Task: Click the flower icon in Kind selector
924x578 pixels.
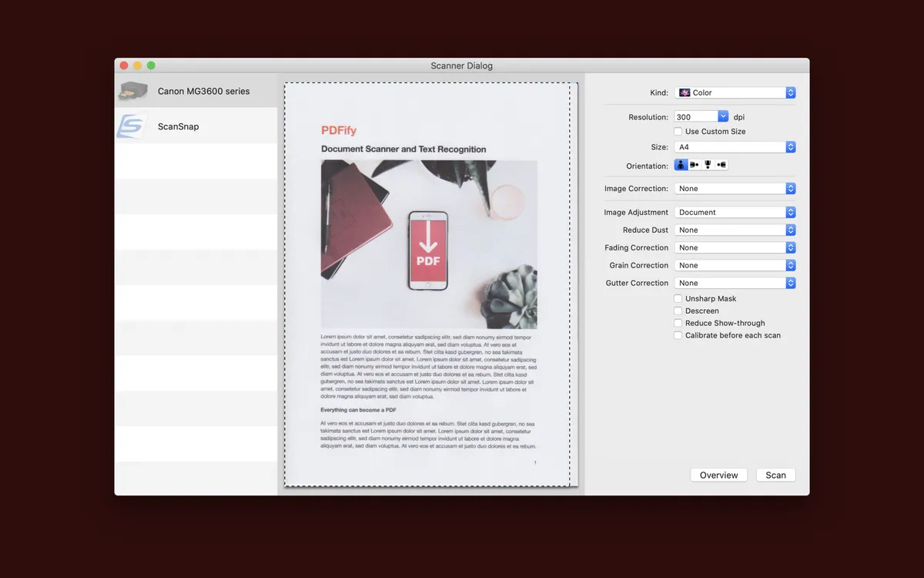Action: tap(685, 92)
